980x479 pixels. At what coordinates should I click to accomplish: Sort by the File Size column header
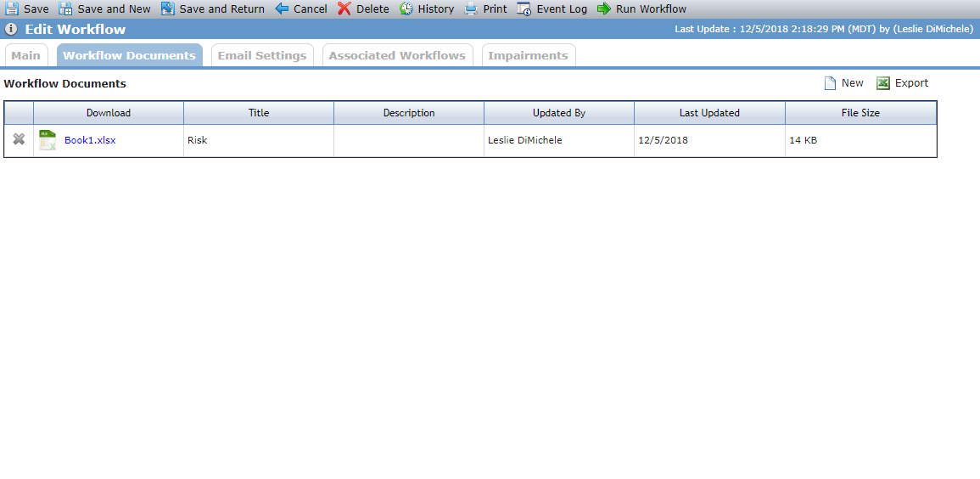click(x=860, y=113)
